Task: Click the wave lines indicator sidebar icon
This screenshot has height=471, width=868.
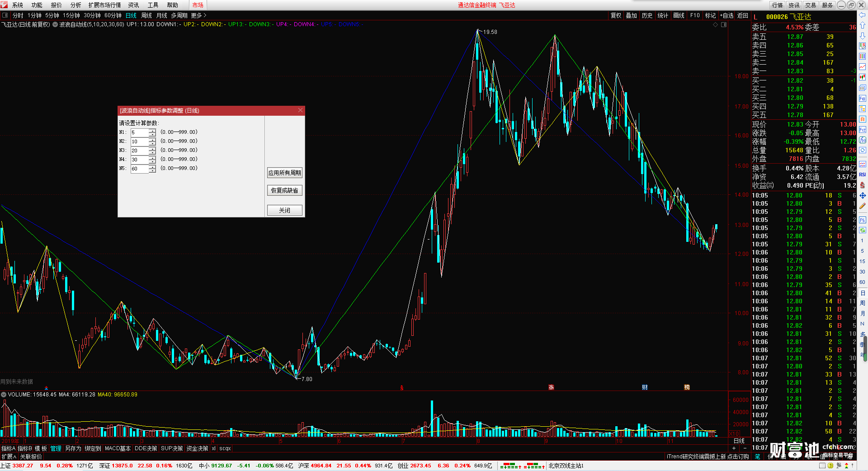Action: pos(862,164)
